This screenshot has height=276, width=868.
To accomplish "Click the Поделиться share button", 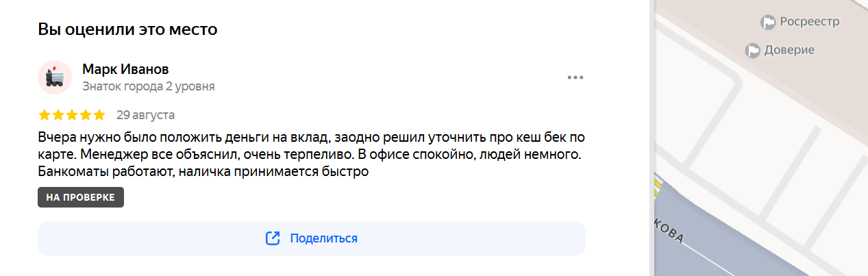I will [x=312, y=238].
